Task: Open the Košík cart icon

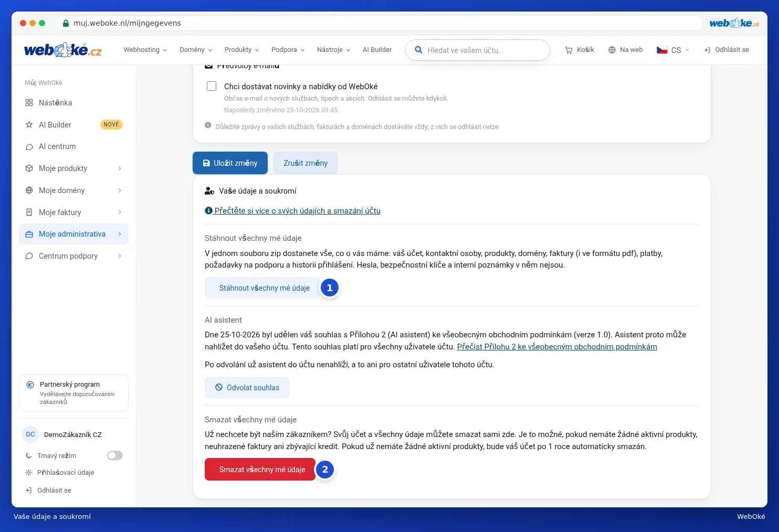Action: tap(569, 50)
